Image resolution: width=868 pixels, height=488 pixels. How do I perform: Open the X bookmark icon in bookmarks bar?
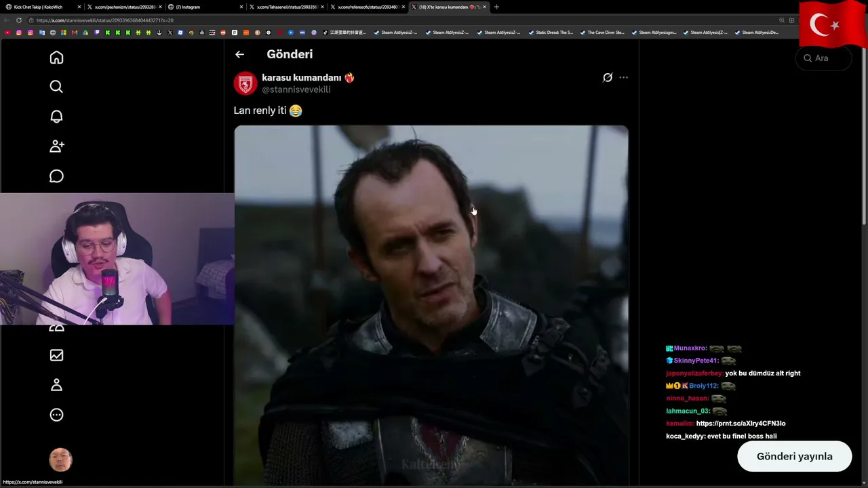pyautogui.click(x=169, y=33)
